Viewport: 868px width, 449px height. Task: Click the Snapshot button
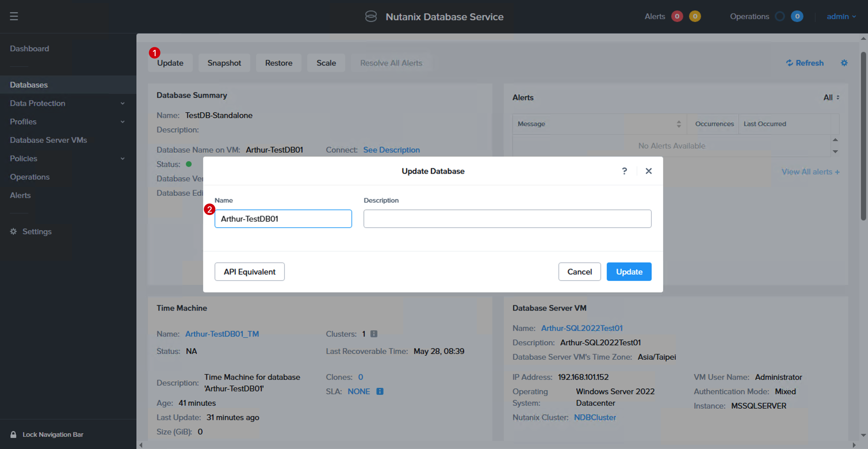(224, 63)
